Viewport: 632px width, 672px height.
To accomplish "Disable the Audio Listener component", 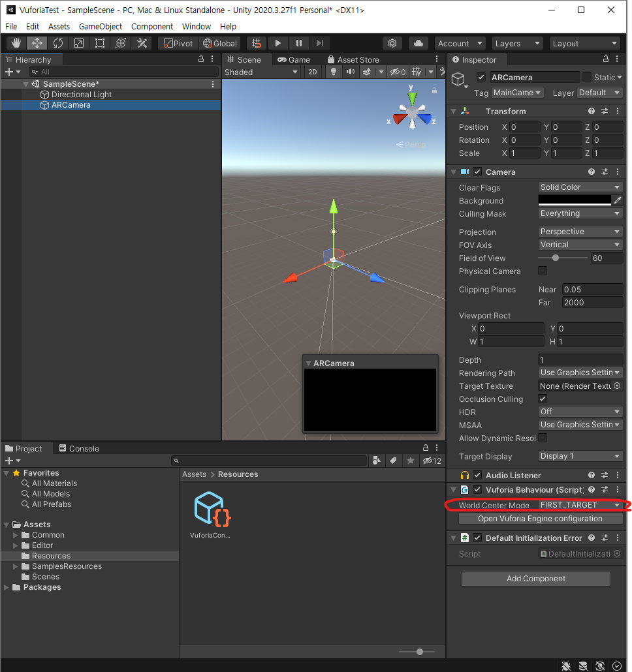I will click(x=477, y=475).
